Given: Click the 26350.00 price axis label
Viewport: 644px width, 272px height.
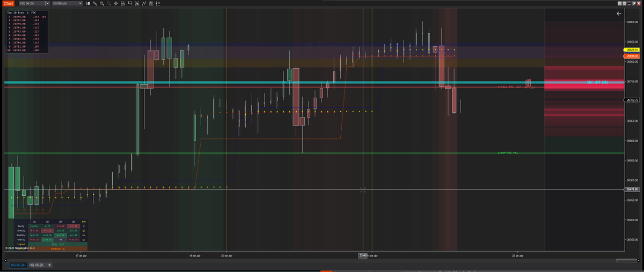Looking at the screenshot, I should coord(632,239).
